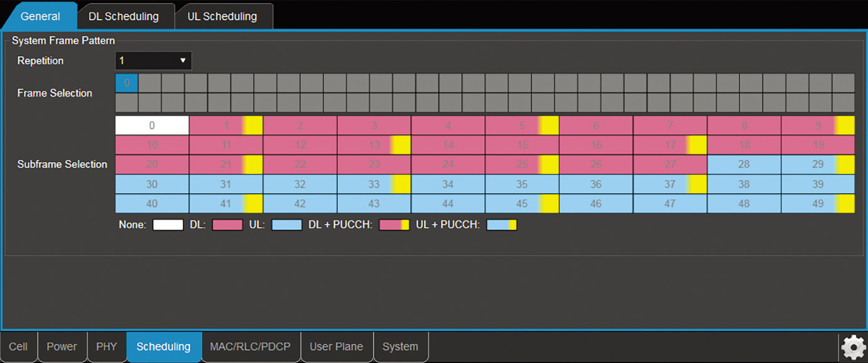Toggle subframe 28 UL cell
The image size is (868, 363).
[744, 164]
